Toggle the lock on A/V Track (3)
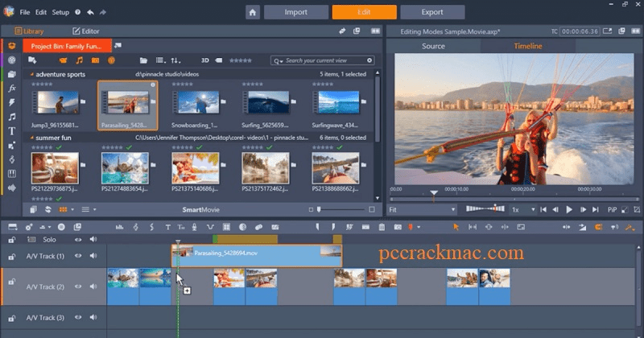The width and height of the screenshot is (644, 338). pyautogui.click(x=11, y=318)
